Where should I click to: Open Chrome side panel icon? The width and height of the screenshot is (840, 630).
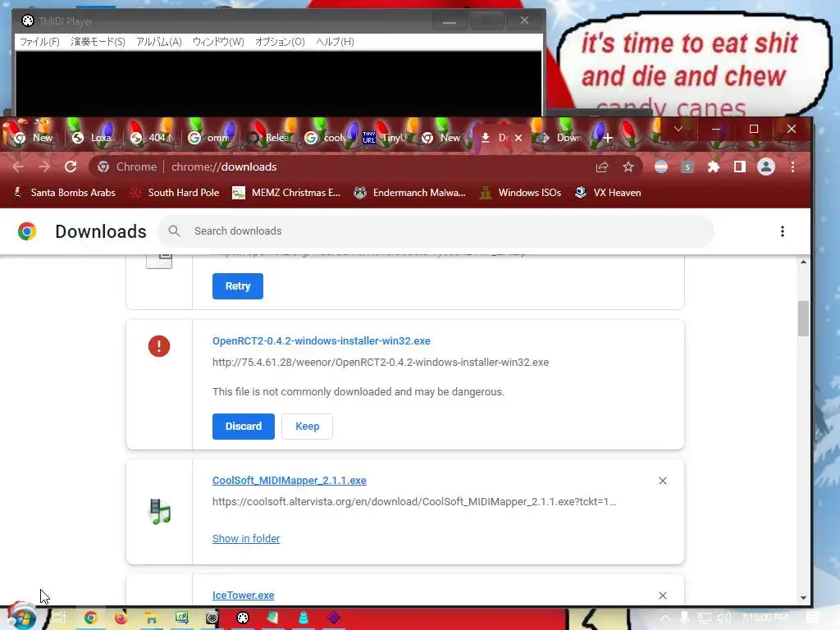740,167
